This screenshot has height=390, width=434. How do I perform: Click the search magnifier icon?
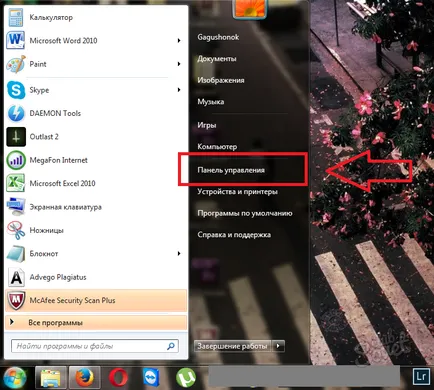pos(171,346)
